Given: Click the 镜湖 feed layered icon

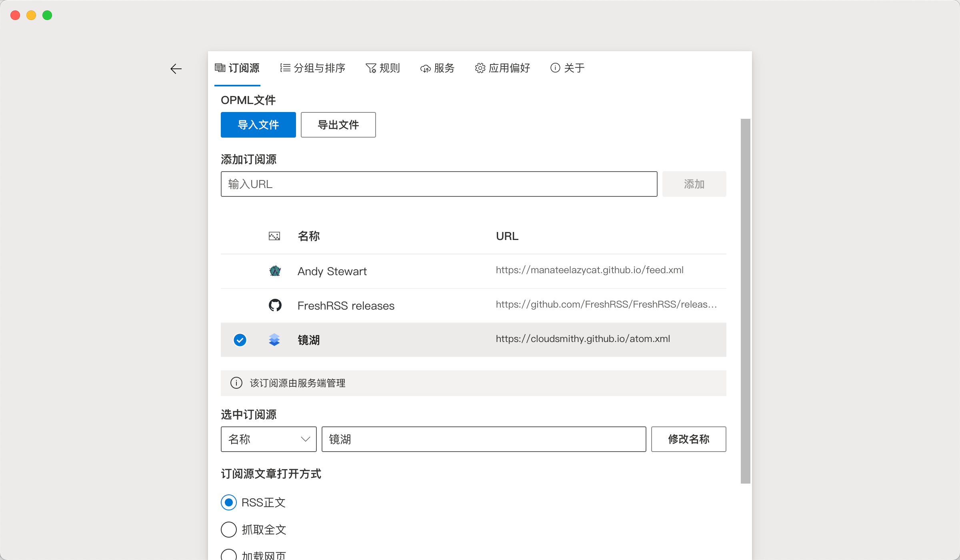Looking at the screenshot, I should (x=274, y=340).
